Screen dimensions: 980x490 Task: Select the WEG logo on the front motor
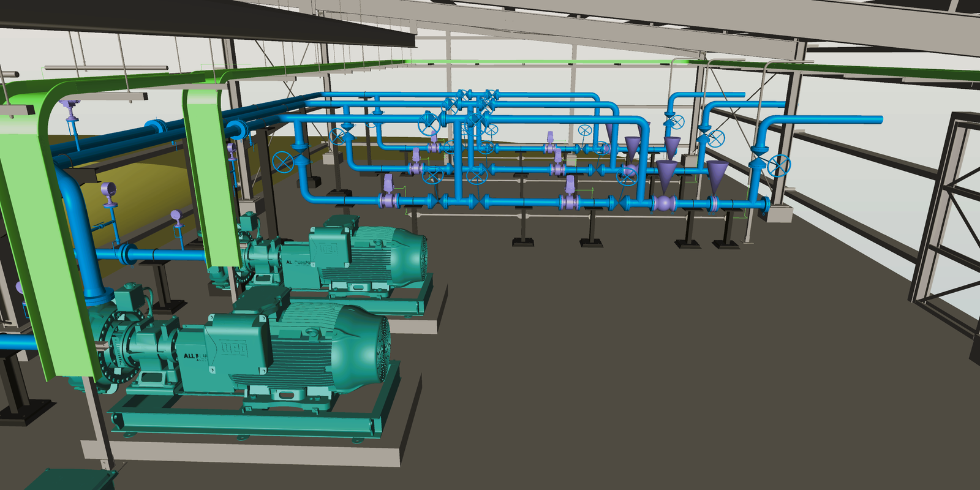[234, 349]
